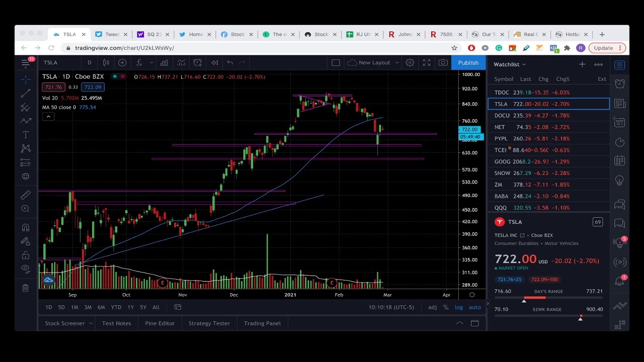Expand the Stock Screener dropdown arrow
This screenshot has height=362, width=644.
(91, 323)
